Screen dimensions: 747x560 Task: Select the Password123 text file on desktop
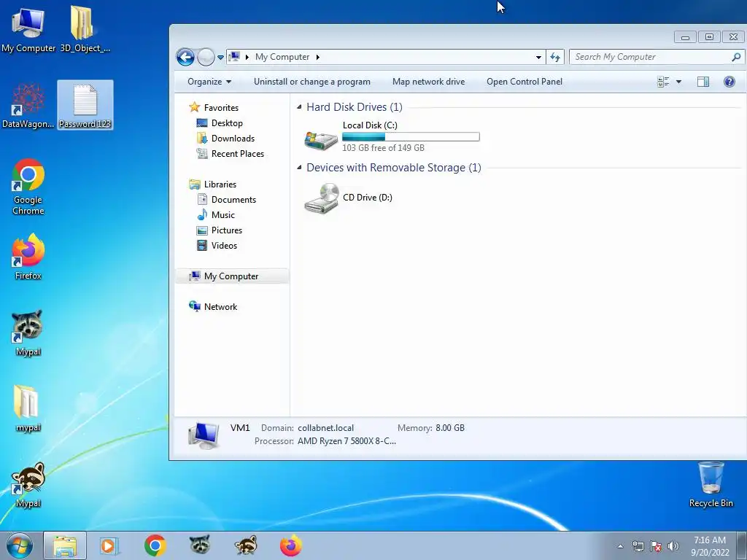(x=85, y=105)
